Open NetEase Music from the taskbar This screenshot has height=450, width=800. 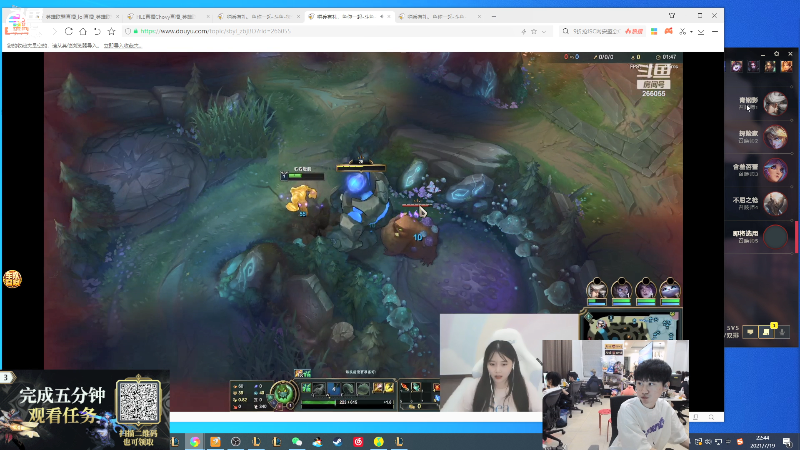tap(358, 441)
